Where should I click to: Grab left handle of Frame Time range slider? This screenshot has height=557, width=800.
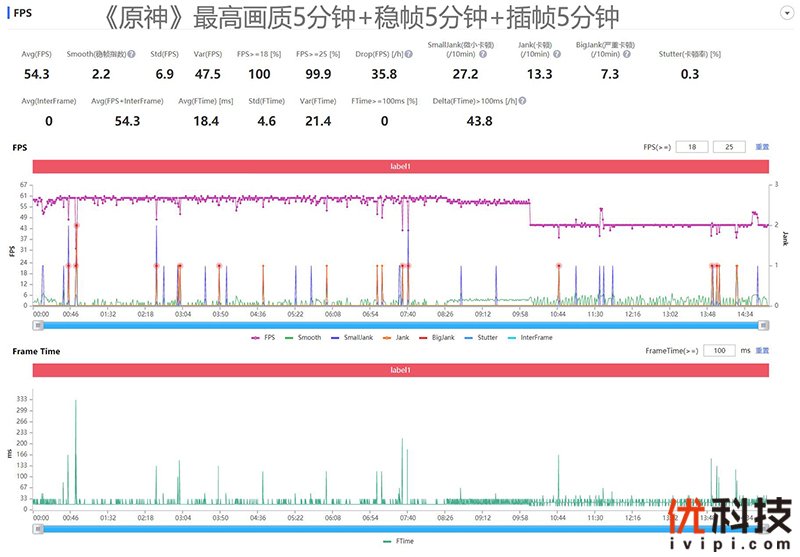click(x=38, y=529)
